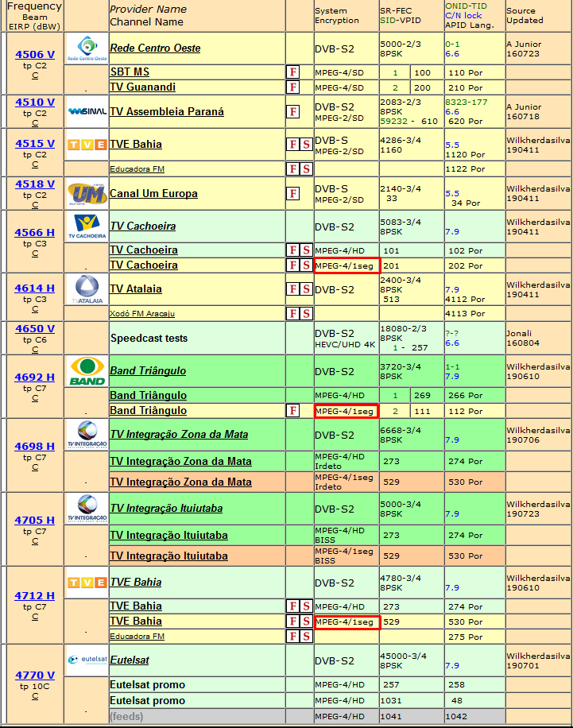Open the TV Atalaia channel link
573x728 pixels.
pos(136,288)
